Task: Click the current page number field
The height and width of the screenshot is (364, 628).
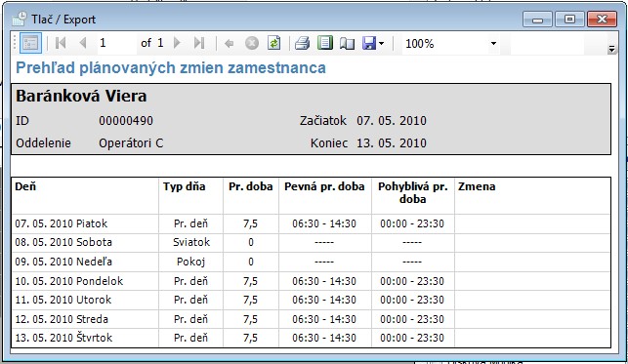Action: (116, 43)
